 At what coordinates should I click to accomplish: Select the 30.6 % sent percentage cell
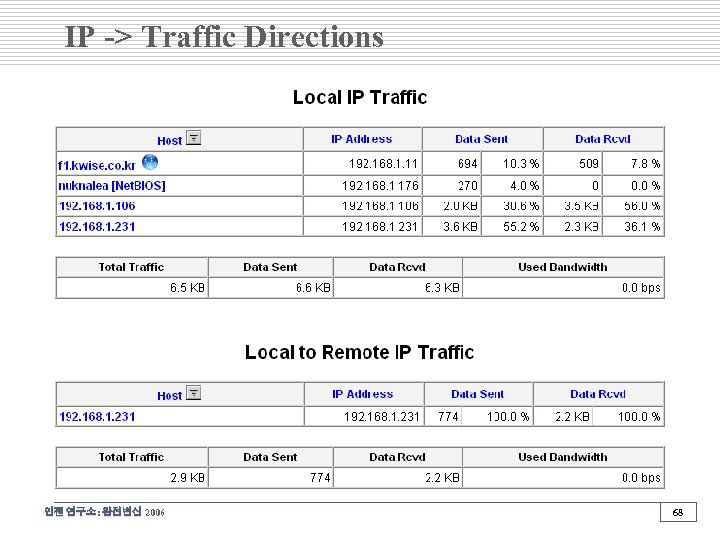[x=512, y=206]
